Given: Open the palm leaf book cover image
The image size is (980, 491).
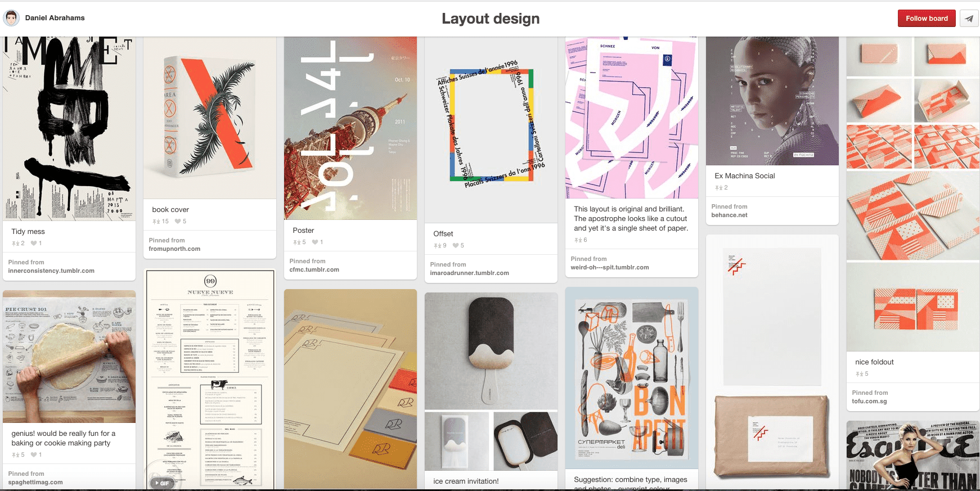Looking at the screenshot, I should pyautogui.click(x=210, y=118).
